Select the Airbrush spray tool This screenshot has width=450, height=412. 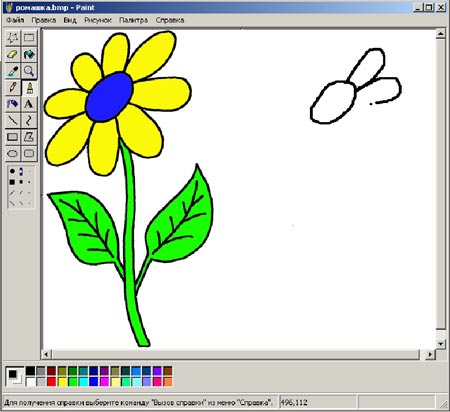pyautogui.click(x=13, y=104)
